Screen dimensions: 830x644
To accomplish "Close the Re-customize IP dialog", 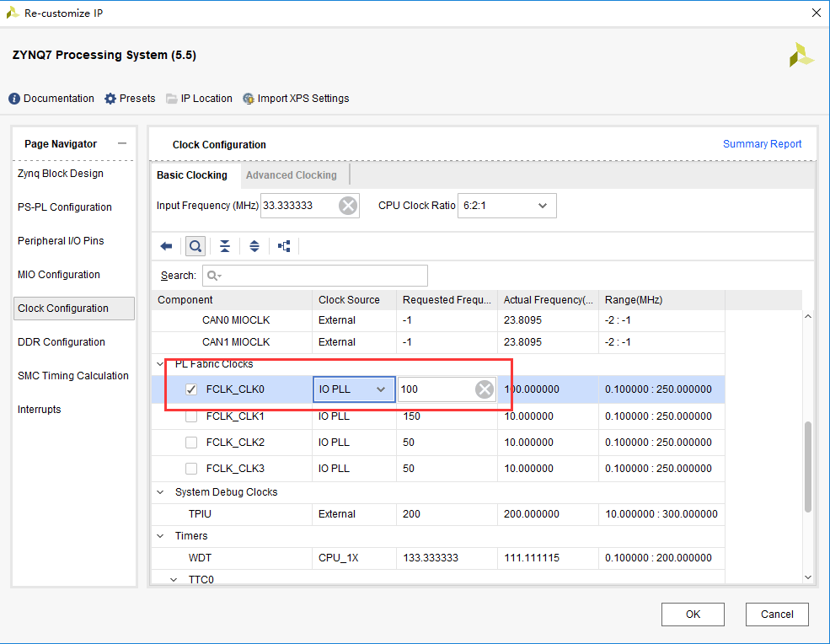I will pos(817,13).
